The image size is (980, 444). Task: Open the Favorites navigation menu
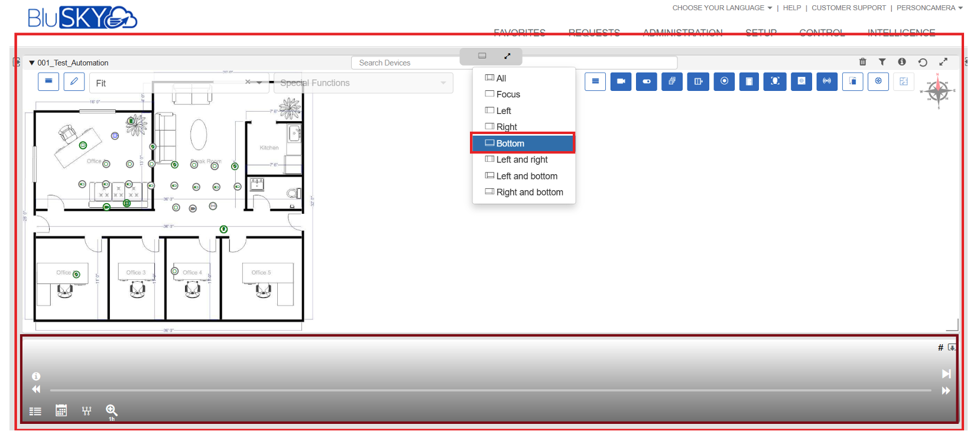coord(520,32)
